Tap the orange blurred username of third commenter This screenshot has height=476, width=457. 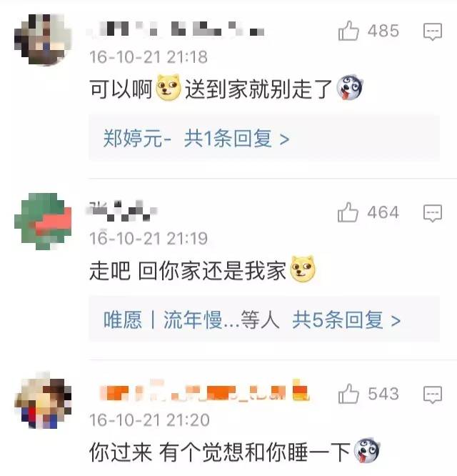205,391
